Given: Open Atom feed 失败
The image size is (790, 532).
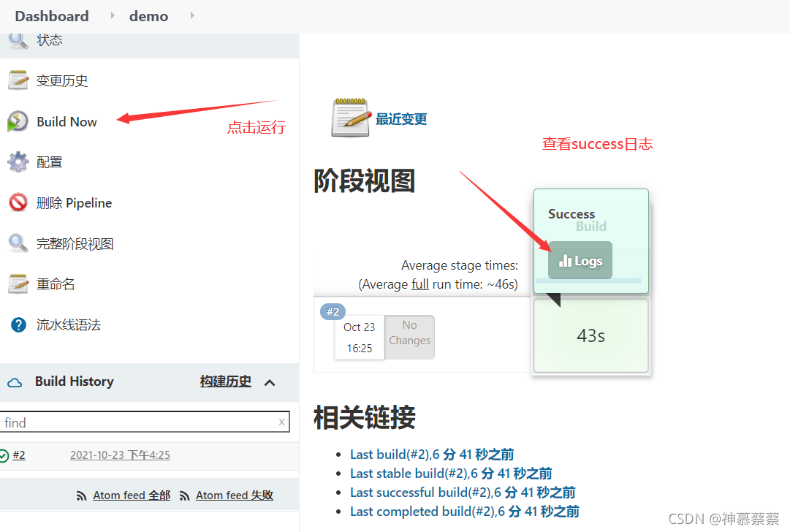Looking at the screenshot, I should click(235, 495).
